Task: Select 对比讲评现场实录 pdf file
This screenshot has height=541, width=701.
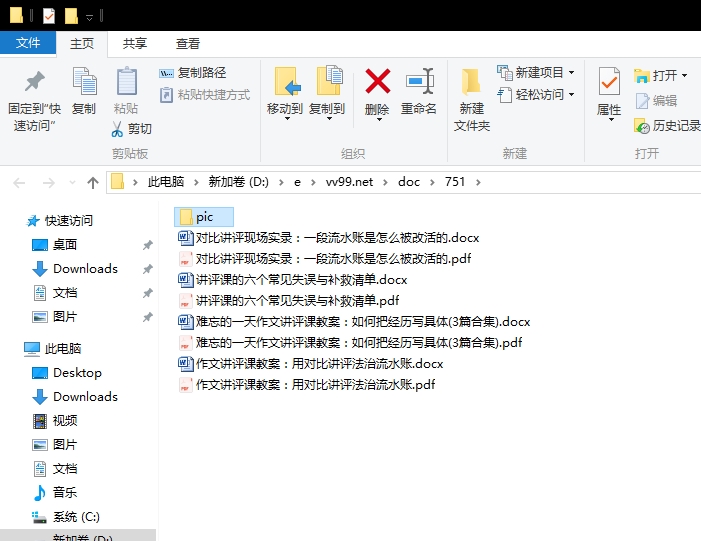Action: pyautogui.click(x=325, y=258)
